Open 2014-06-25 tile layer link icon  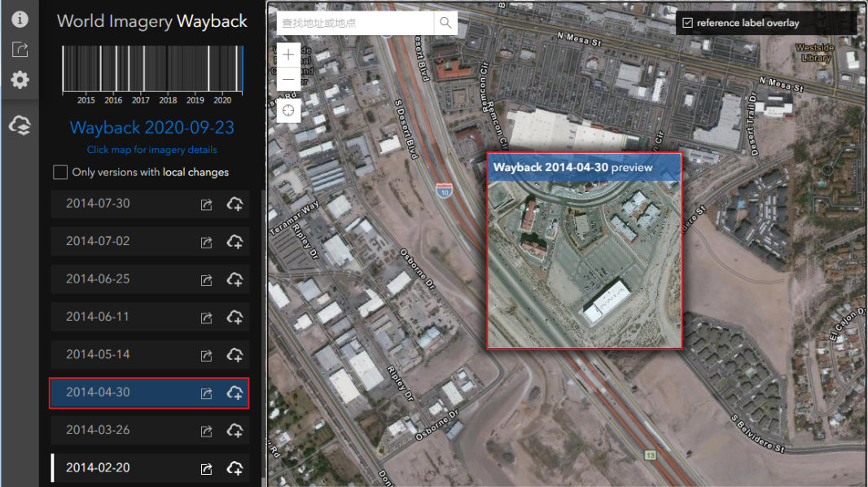tap(206, 280)
